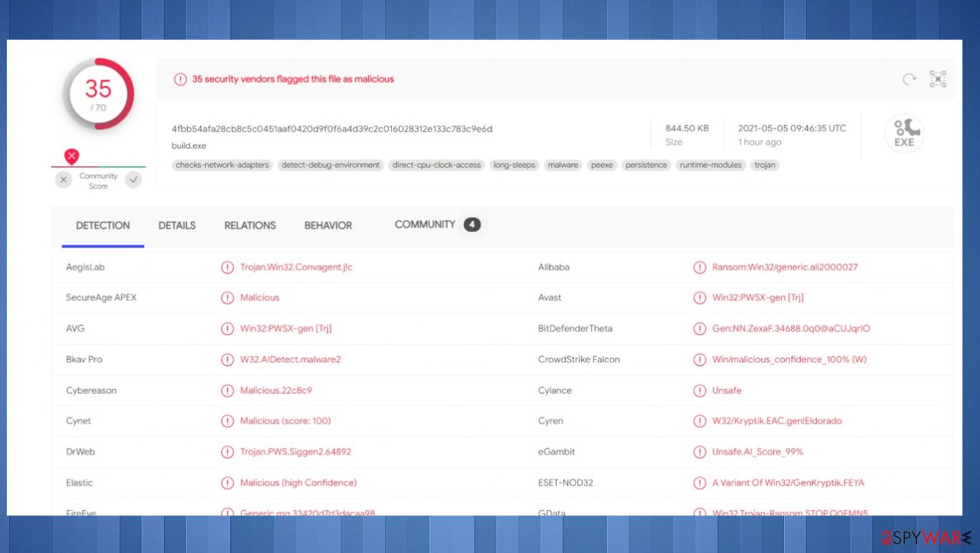This screenshot has height=553, width=980.
Task: Click the EXE file type icon
Action: [x=904, y=133]
